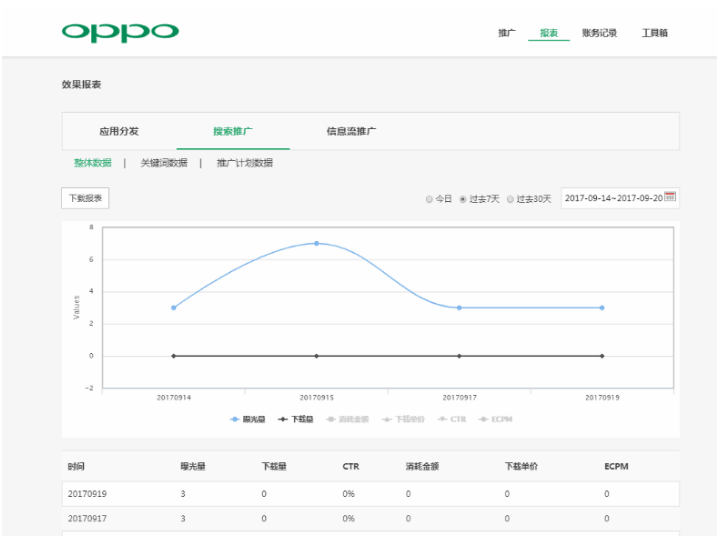Select the 过去7天 radio button
This screenshot has width=722, height=542.
(463, 199)
